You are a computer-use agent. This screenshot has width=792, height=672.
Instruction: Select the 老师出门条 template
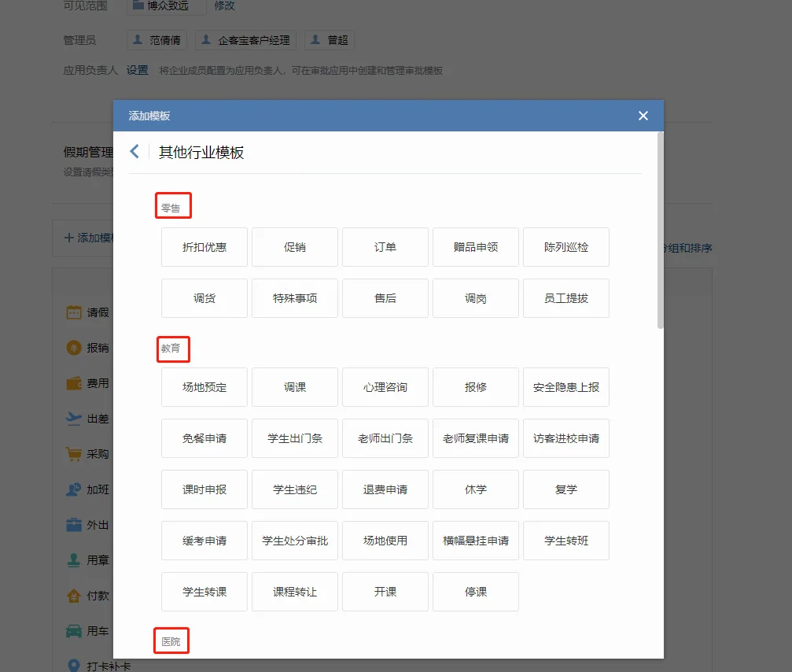[x=385, y=438]
